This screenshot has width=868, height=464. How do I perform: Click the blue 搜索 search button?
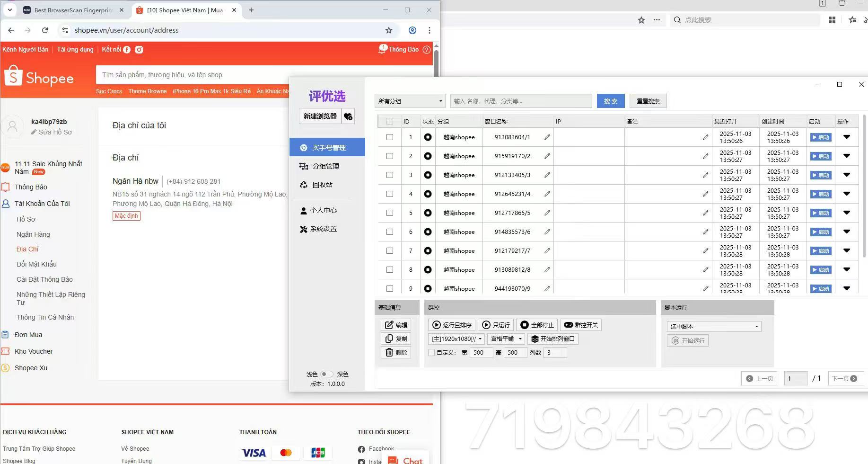coord(611,101)
